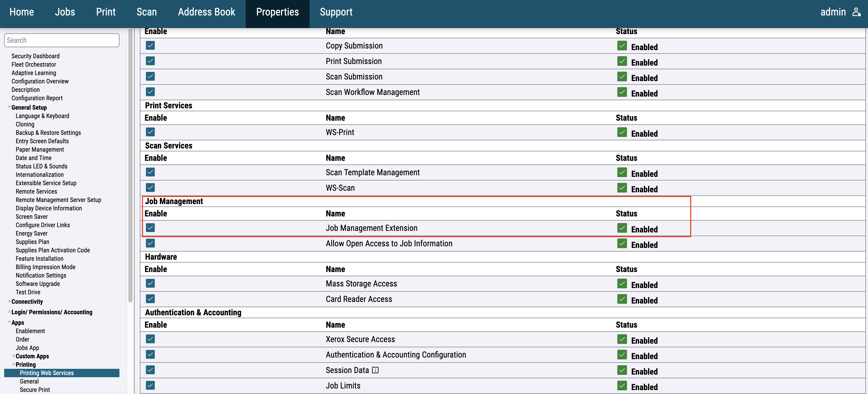Viewport: 868px width, 394px height.
Task: Click green Enabled status icon for Copy Submission
Action: click(x=622, y=46)
